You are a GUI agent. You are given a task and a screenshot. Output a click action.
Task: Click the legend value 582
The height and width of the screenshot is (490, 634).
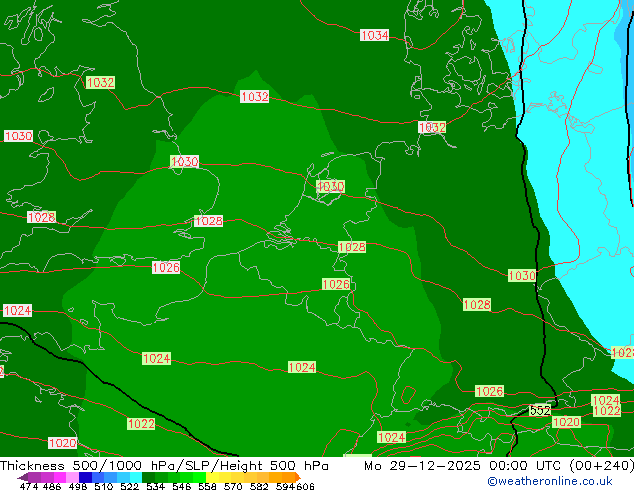point(259,486)
